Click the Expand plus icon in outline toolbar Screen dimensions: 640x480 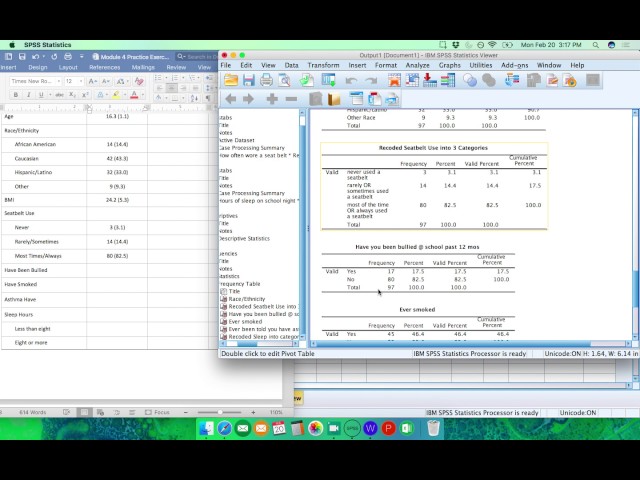[272, 99]
